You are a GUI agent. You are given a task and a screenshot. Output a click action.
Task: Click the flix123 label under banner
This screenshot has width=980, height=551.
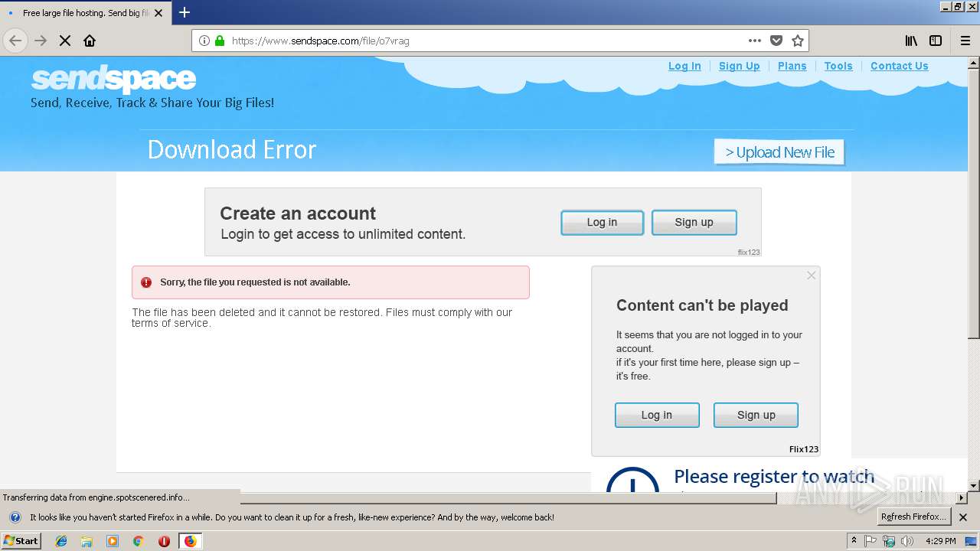[x=749, y=252]
